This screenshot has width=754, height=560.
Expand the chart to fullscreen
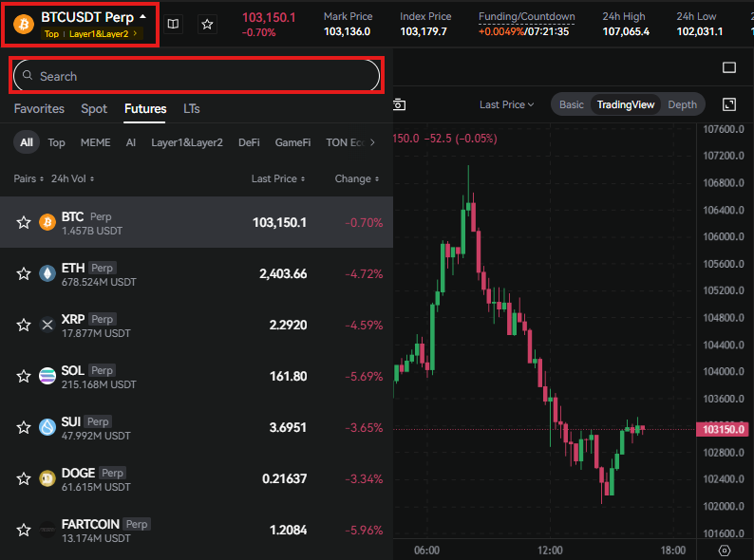729,104
